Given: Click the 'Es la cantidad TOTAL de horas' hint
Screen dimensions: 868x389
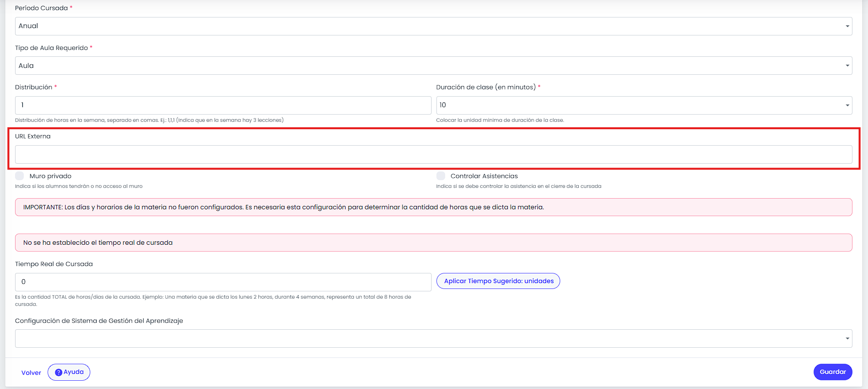Looking at the screenshot, I should coord(213,301).
